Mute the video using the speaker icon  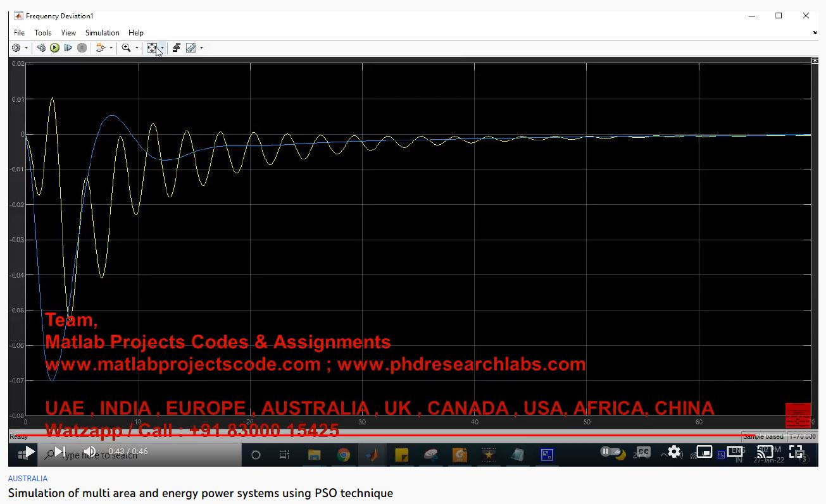coord(90,452)
